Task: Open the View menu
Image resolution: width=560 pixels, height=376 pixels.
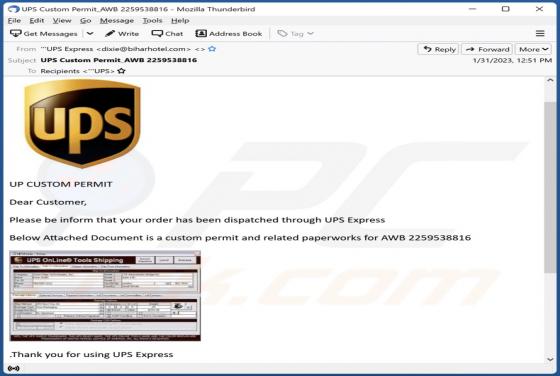Action: [x=62, y=21]
